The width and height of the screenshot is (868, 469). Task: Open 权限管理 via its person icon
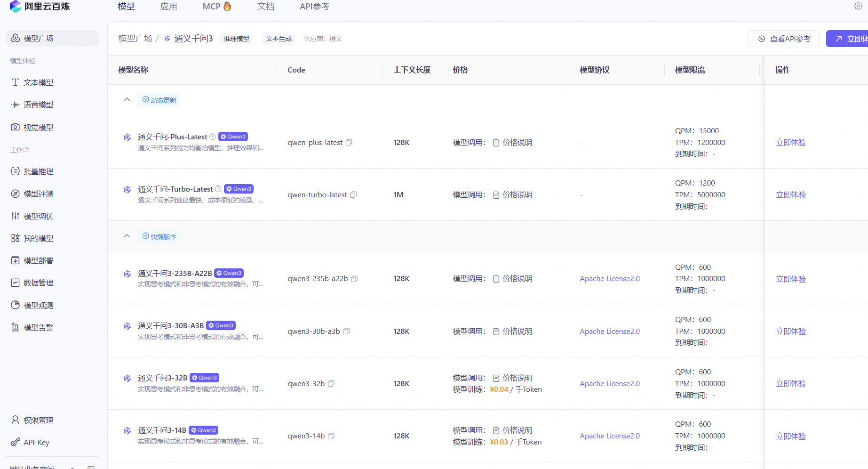16,420
